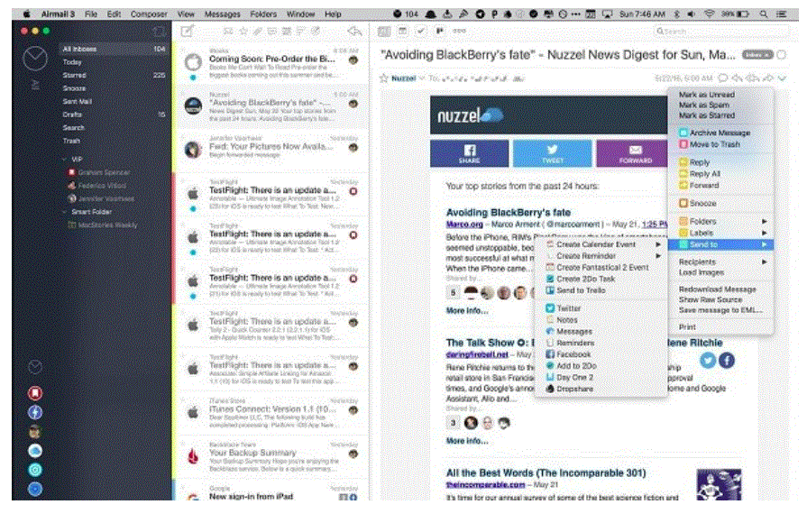
Task: Select Create 2Do Task
Action: 601,279
